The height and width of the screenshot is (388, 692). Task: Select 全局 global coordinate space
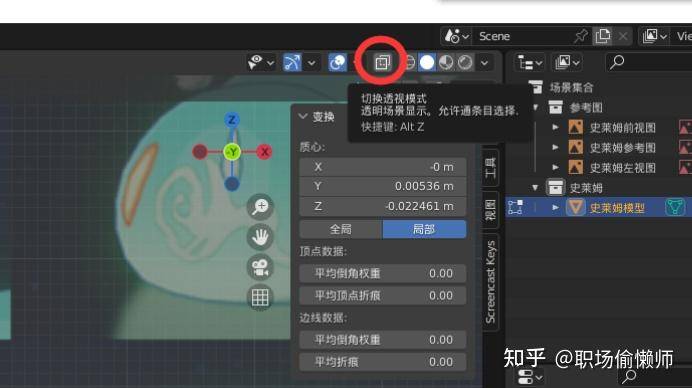pos(341,230)
